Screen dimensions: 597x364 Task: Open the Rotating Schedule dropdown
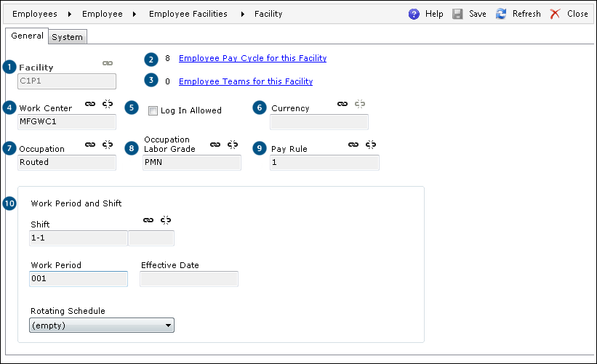point(102,325)
